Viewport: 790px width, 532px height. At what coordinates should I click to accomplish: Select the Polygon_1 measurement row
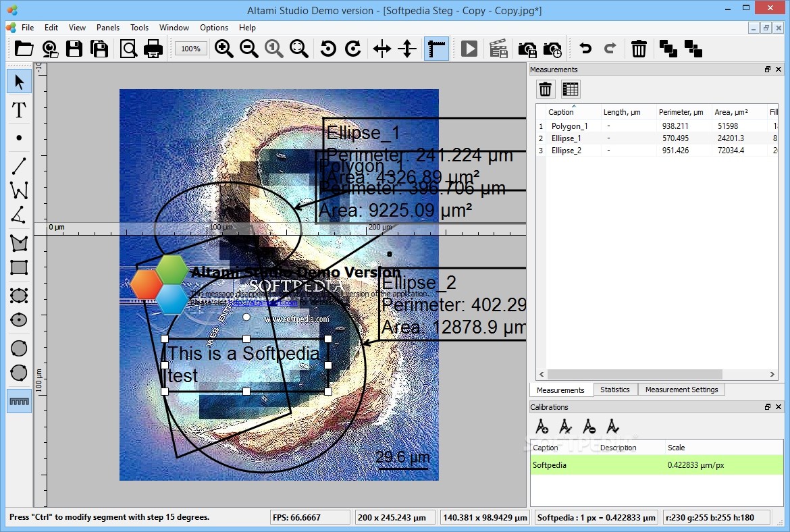click(656, 126)
